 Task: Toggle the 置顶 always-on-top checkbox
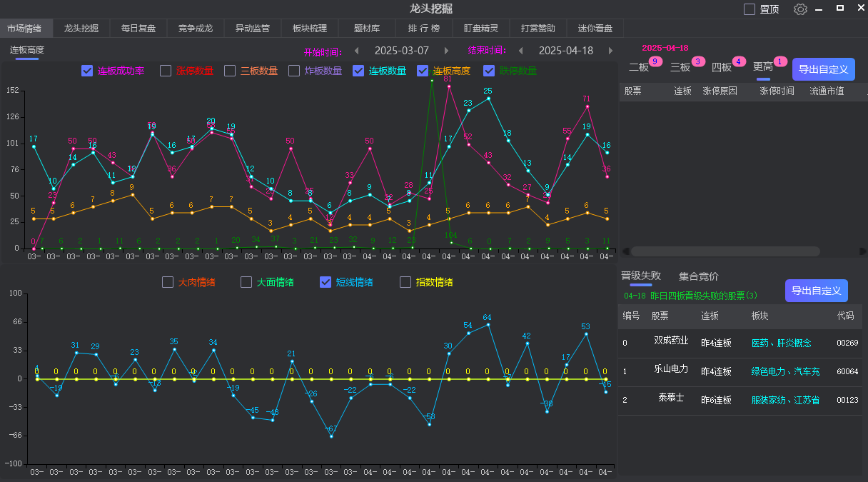(x=750, y=9)
